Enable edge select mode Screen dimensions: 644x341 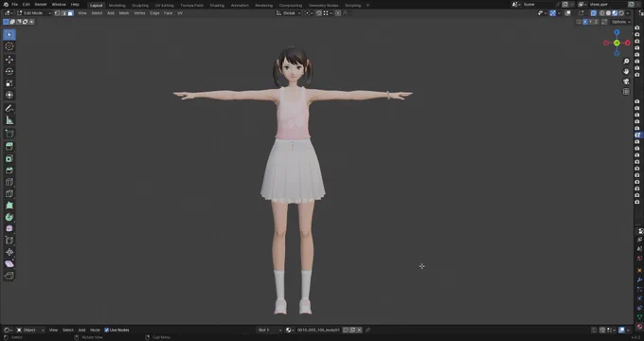[x=63, y=13]
